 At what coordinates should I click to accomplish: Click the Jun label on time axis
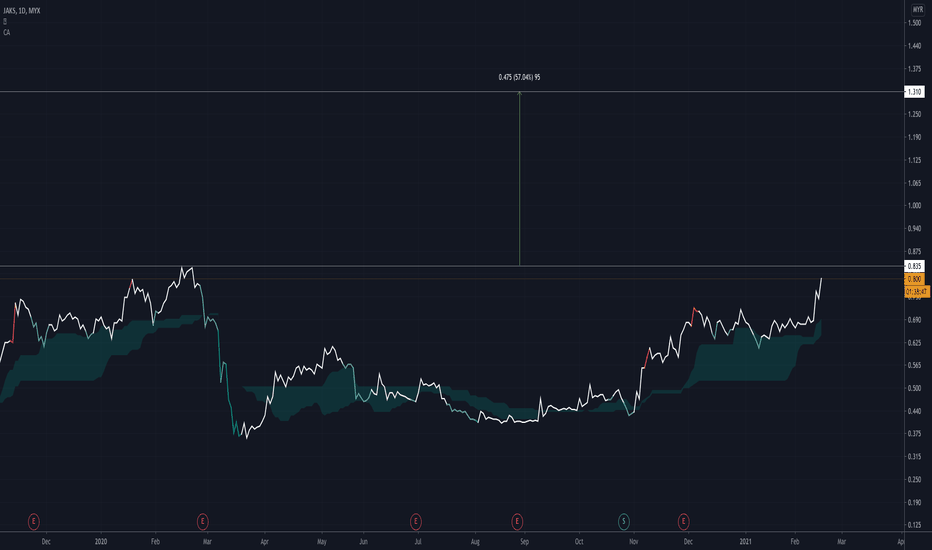tap(363, 542)
